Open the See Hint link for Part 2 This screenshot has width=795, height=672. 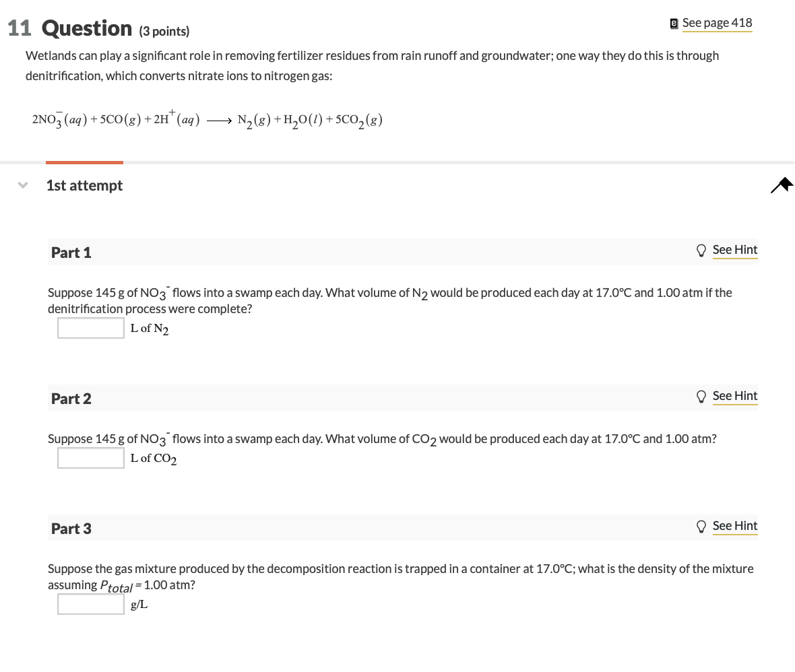[x=734, y=396]
